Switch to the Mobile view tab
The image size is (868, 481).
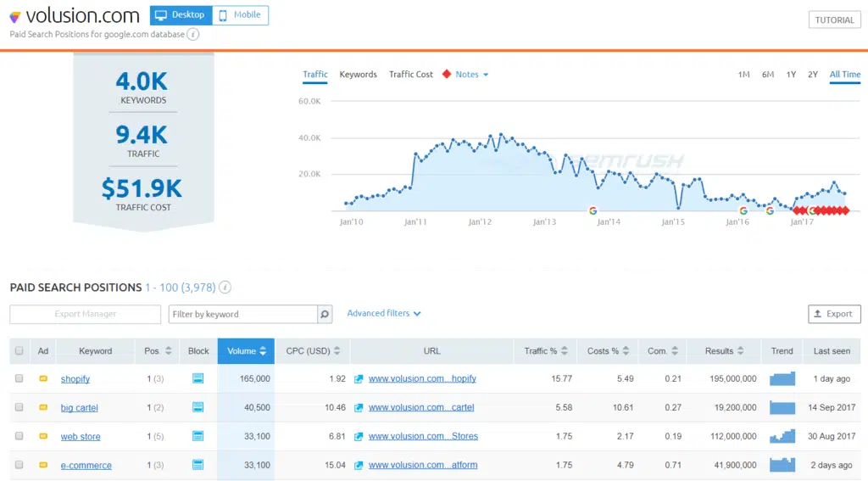click(240, 15)
